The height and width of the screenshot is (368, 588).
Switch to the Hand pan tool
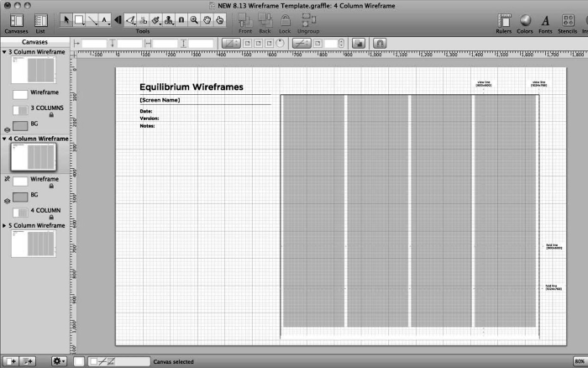point(207,18)
